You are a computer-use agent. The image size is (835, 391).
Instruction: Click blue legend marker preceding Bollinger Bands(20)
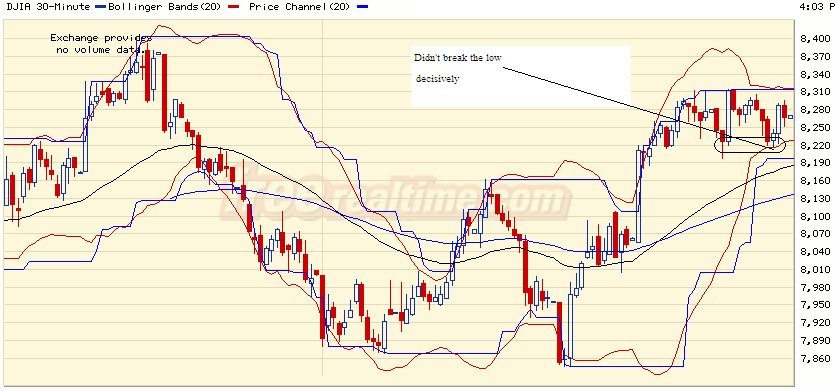[x=100, y=7]
